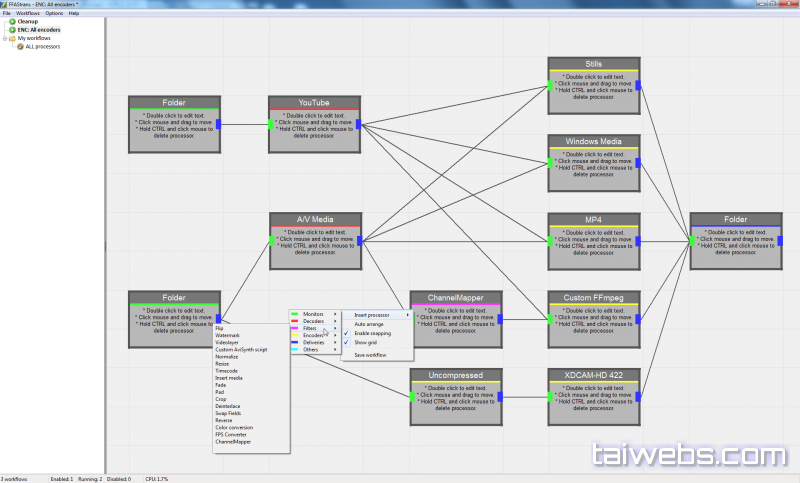Click the ALL processors icon in tree
The width and height of the screenshot is (800, 483).
pyautogui.click(x=20, y=47)
